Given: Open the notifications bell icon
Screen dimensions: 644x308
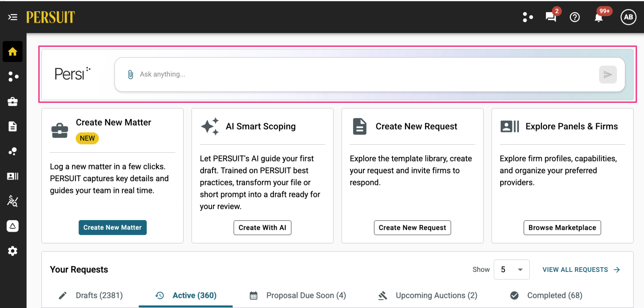Looking at the screenshot, I should coord(599,17).
